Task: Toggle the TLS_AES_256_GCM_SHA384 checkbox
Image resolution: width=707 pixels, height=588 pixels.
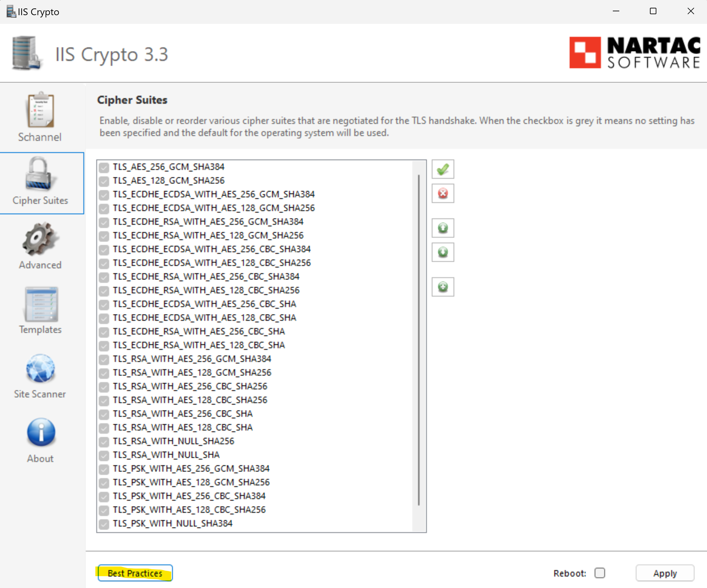Action: 104,167
